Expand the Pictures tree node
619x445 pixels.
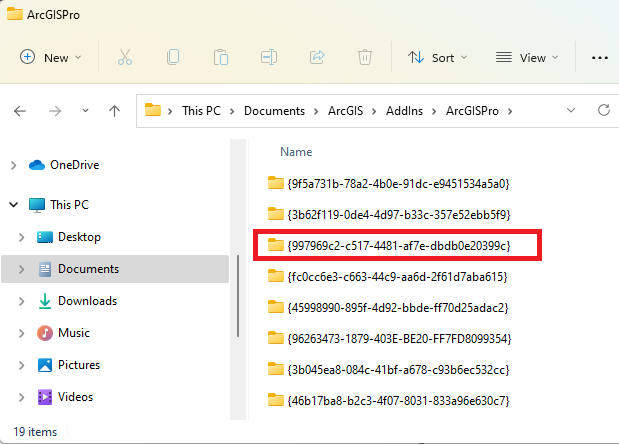click(21, 365)
